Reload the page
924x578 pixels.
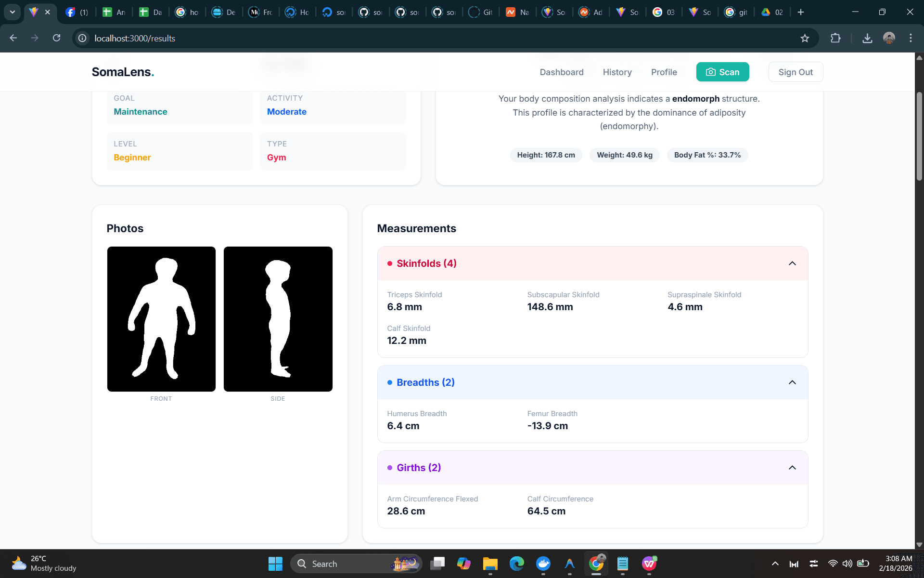tap(56, 38)
